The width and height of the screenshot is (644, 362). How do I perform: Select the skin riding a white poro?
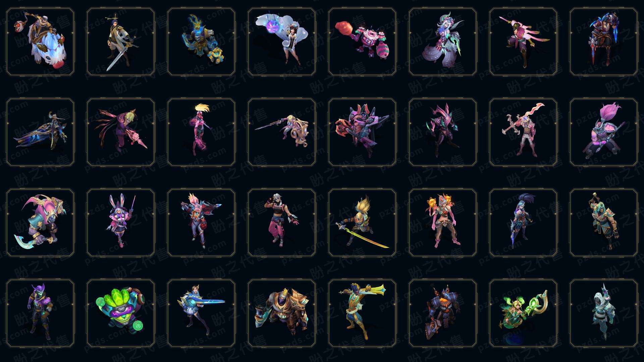coord(40,42)
